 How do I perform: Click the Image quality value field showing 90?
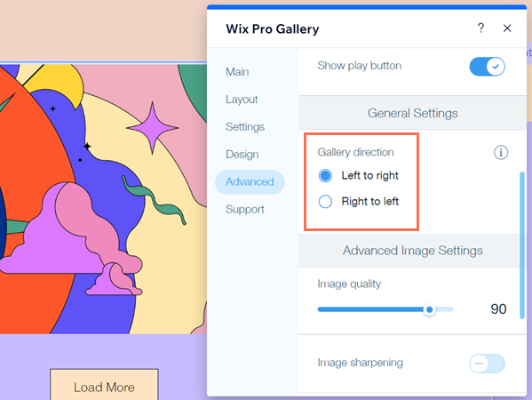point(498,309)
